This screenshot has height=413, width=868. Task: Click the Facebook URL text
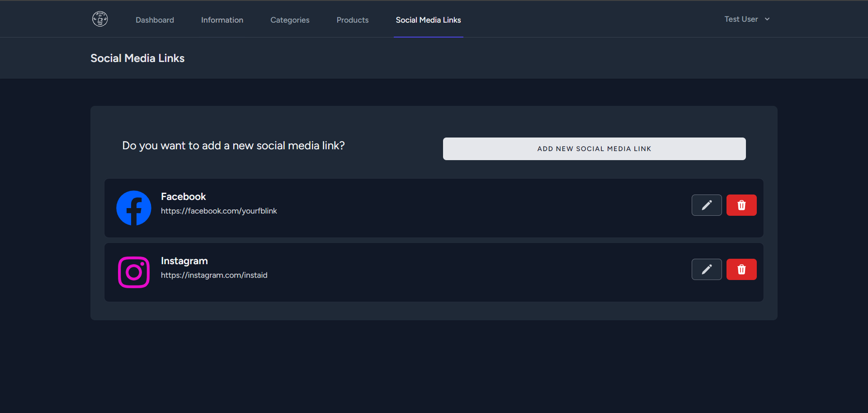pyautogui.click(x=219, y=211)
